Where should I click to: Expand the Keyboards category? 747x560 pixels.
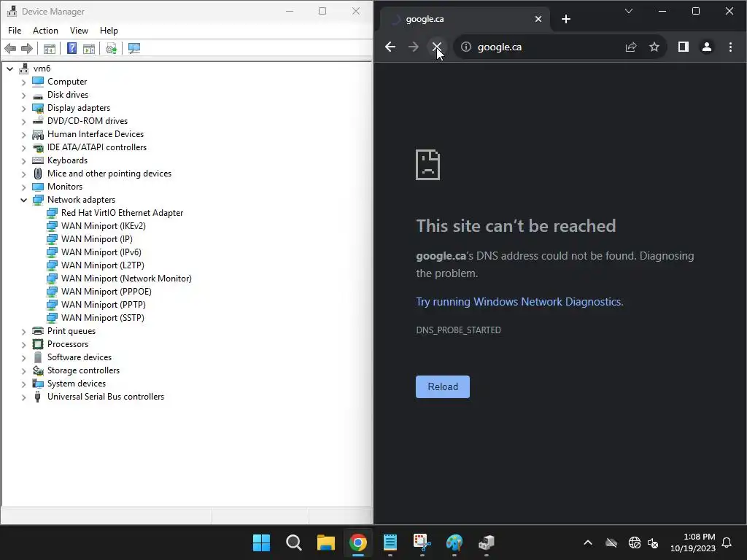pyautogui.click(x=23, y=160)
